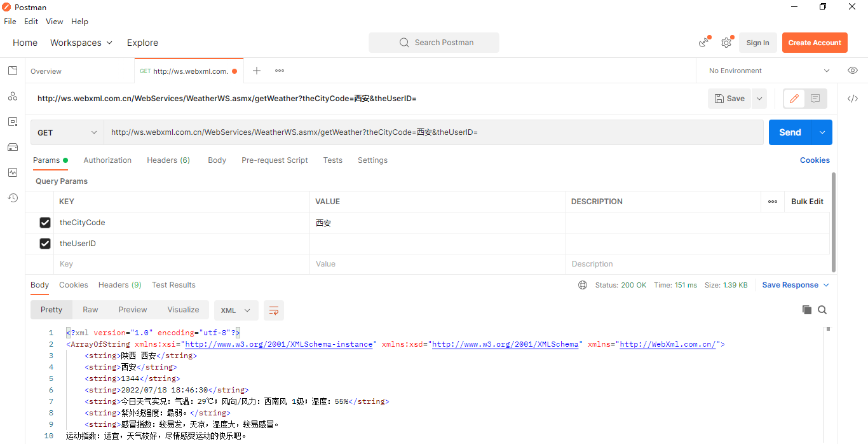Click Bulk Edit for query params
Image resolution: width=868 pixels, height=444 pixels.
click(x=807, y=202)
